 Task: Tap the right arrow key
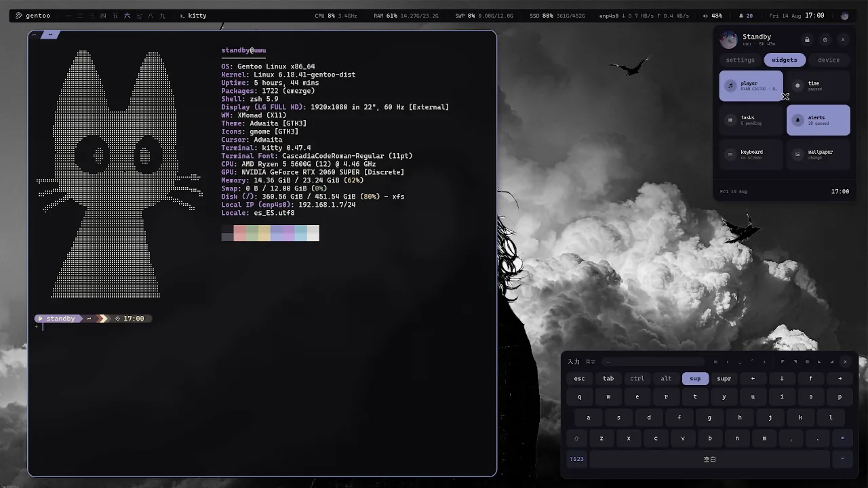[840, 379]
